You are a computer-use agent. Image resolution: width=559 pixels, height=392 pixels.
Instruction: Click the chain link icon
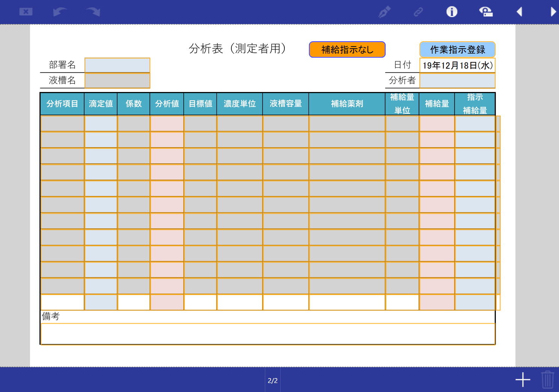pos(418,12)
